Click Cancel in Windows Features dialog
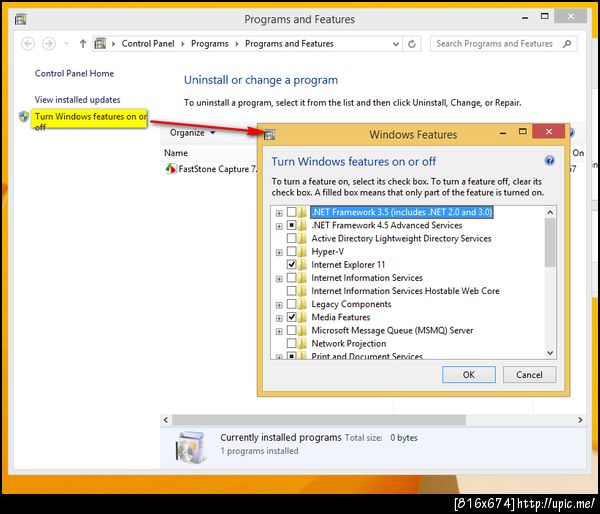 pos(529,374)
